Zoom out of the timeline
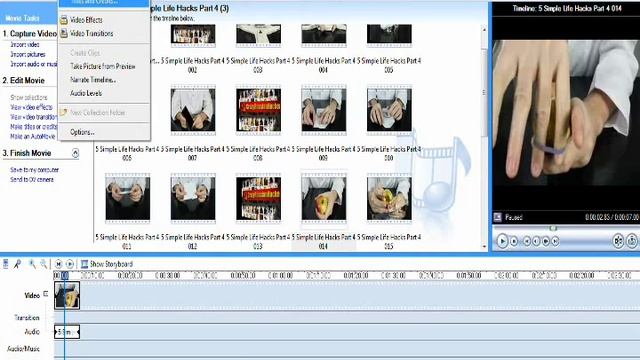Image resolution: width=640 pixels, height=360 pixels. coord(44,264)
